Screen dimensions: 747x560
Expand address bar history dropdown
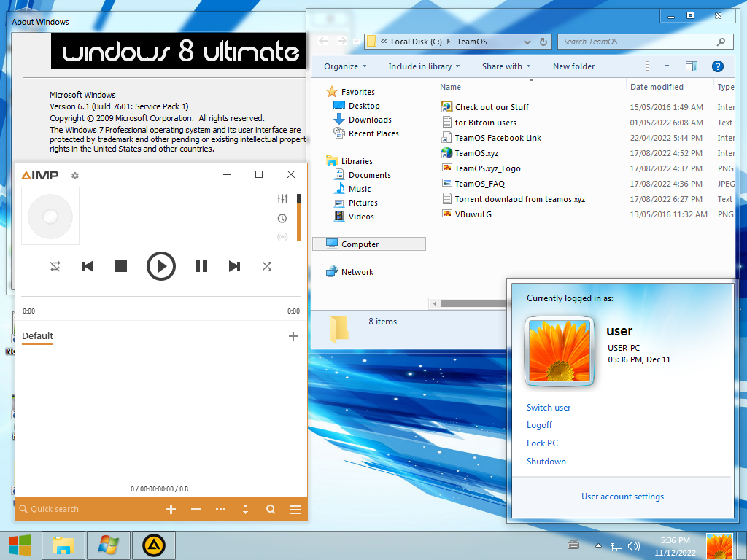click(527, 42)
